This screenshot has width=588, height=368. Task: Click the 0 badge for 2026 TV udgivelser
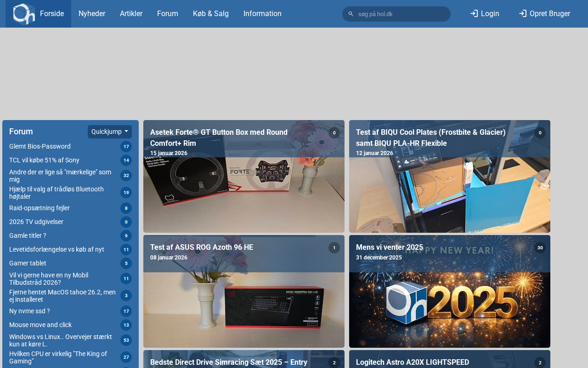pos(126,222)
